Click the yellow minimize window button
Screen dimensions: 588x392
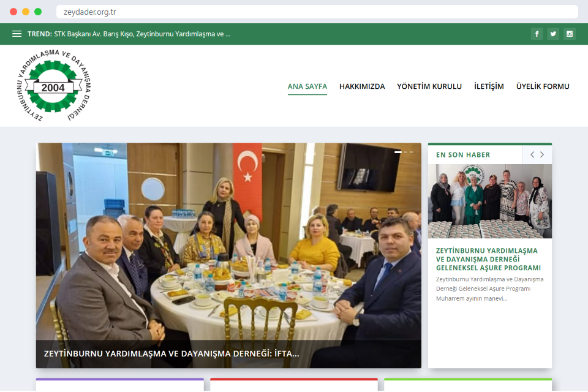[x=26, y=12]
